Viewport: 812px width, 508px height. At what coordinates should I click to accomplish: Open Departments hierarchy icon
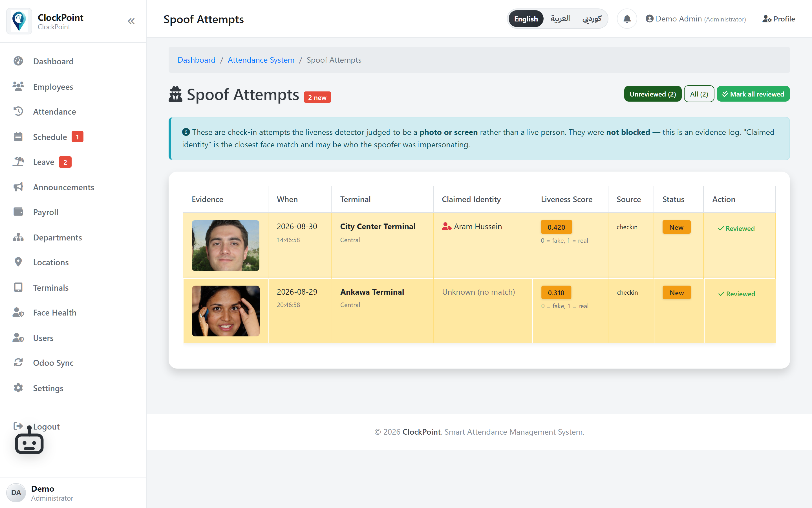click(x=18, y=237)
